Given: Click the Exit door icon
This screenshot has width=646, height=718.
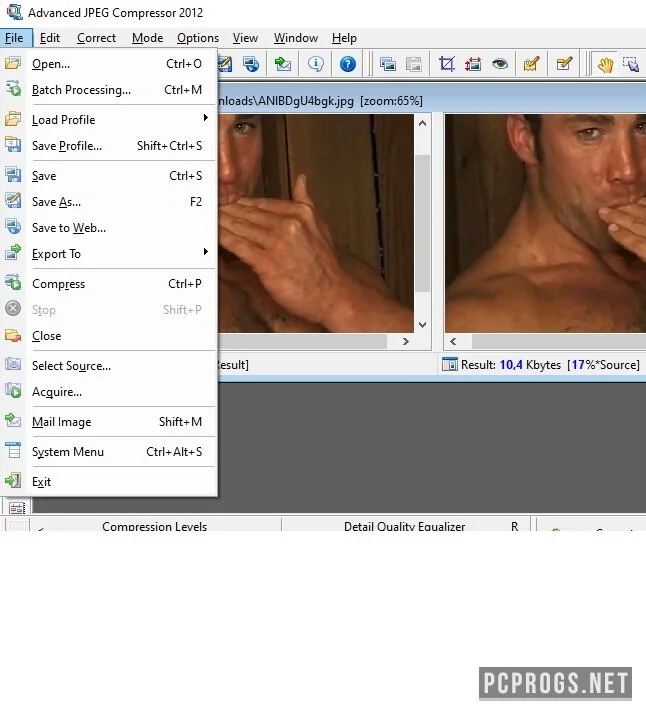Looking at the screenshot, I should pos(13,481).
